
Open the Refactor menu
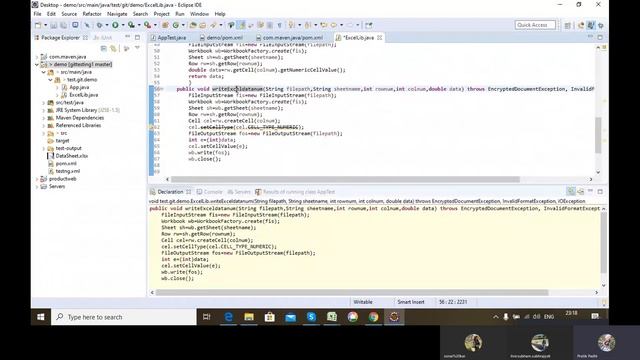coord(92,14)
